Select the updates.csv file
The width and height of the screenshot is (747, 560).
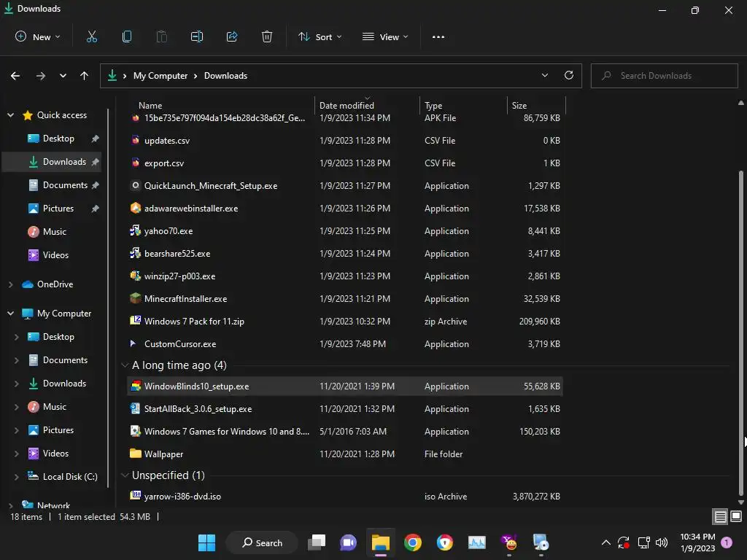(x=345, y=141)
